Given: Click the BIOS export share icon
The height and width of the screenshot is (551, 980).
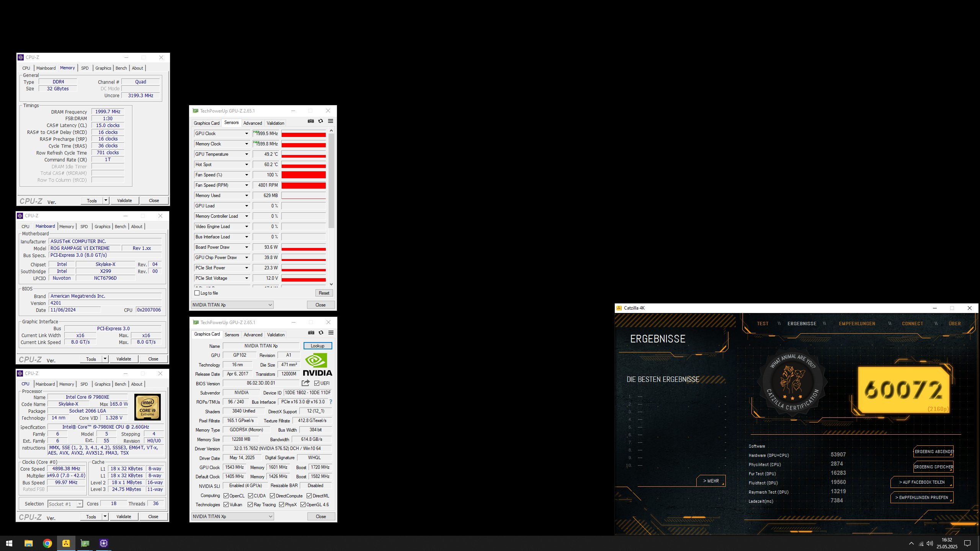Looking at the screenshot, I should [x=305, y=383].
